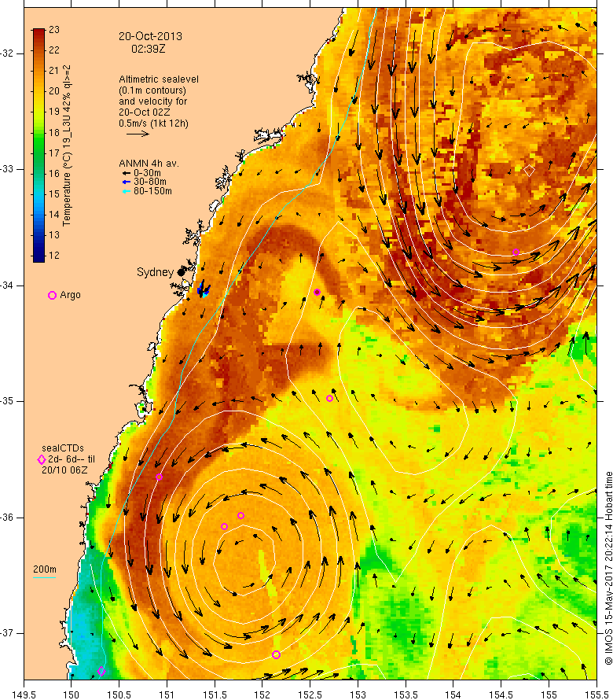Click the IMOS copyright timestamp text
This screenshot has width=613, height=700.
[x=608, y=568]
